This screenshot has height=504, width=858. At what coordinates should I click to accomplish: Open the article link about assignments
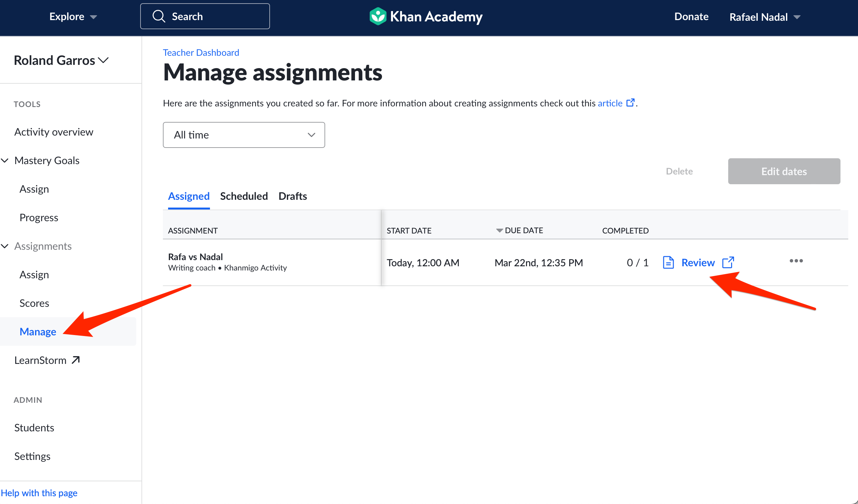[x=610, y=103]
